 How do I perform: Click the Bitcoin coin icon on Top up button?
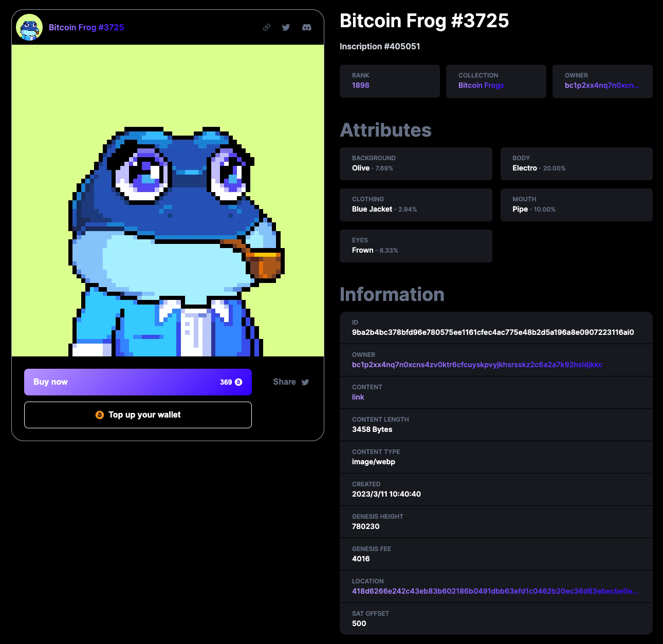(x=100, y=415)
